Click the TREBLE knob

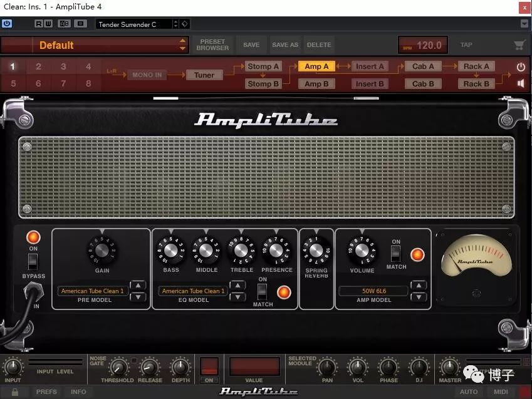click(x=241, y=251)
